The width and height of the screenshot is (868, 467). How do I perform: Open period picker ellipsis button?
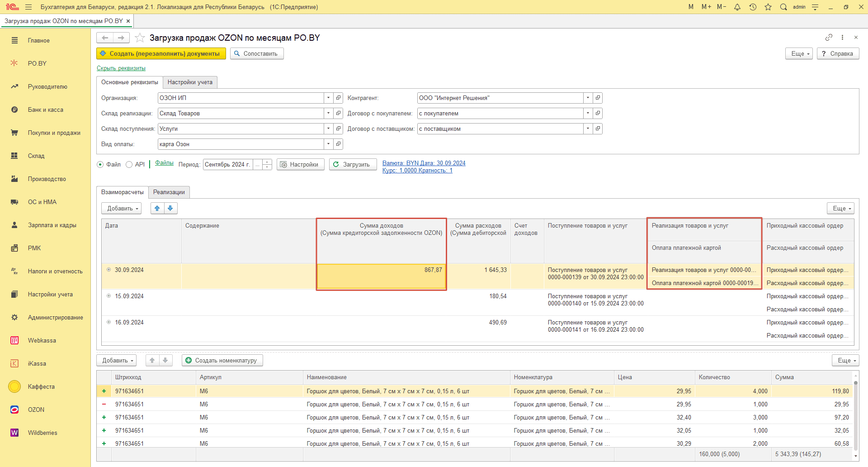point(257,165)
